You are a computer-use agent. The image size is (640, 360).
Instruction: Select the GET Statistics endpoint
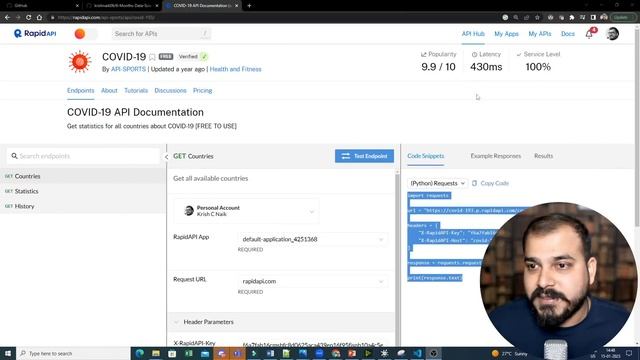[x=83, y=191]
